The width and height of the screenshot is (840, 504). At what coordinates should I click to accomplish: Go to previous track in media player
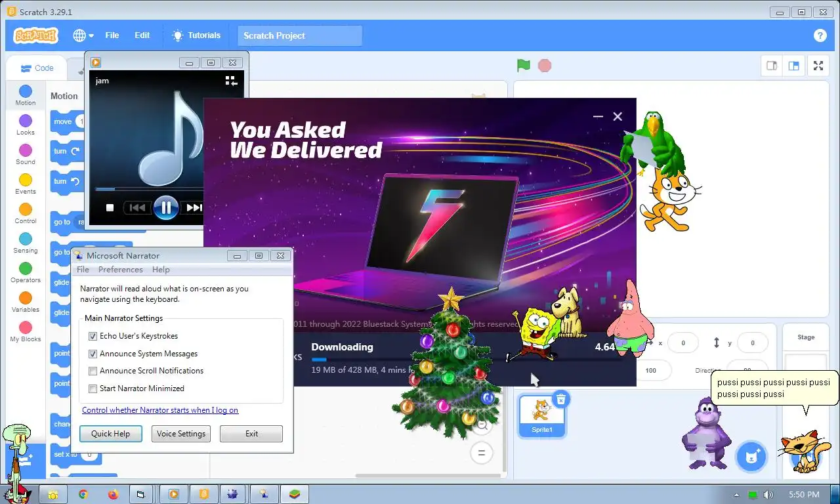pos(137,207)
